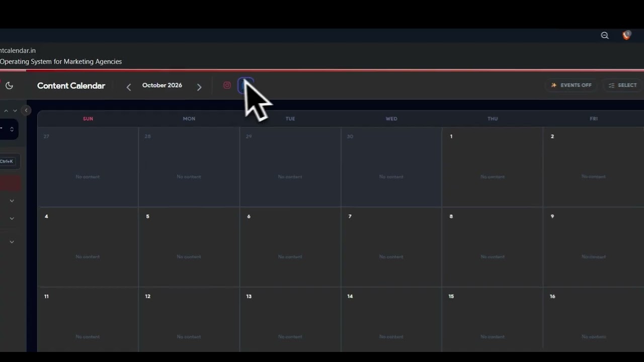This screenshot has height=362, width=644.
Task: Click the sidebar up arrow
Action: coord(6,111)
